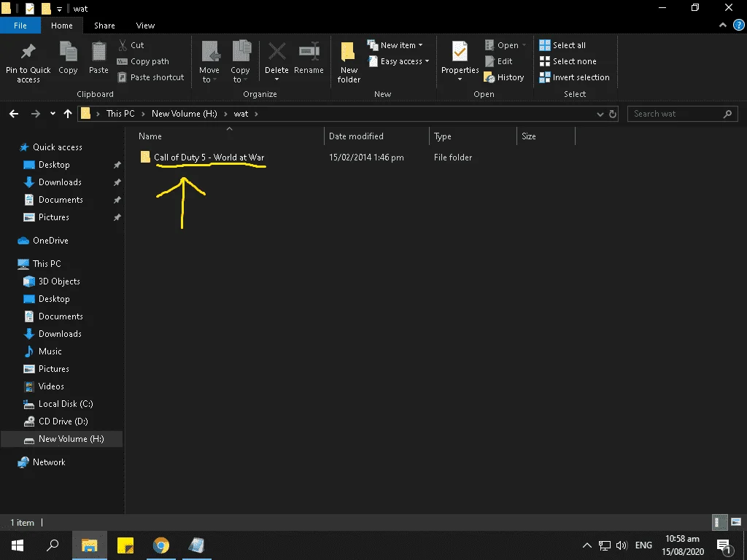Viewport: 747px width, 560px height.
Task: Open the Windows Start menu
Action: click(x=18, y=545)
